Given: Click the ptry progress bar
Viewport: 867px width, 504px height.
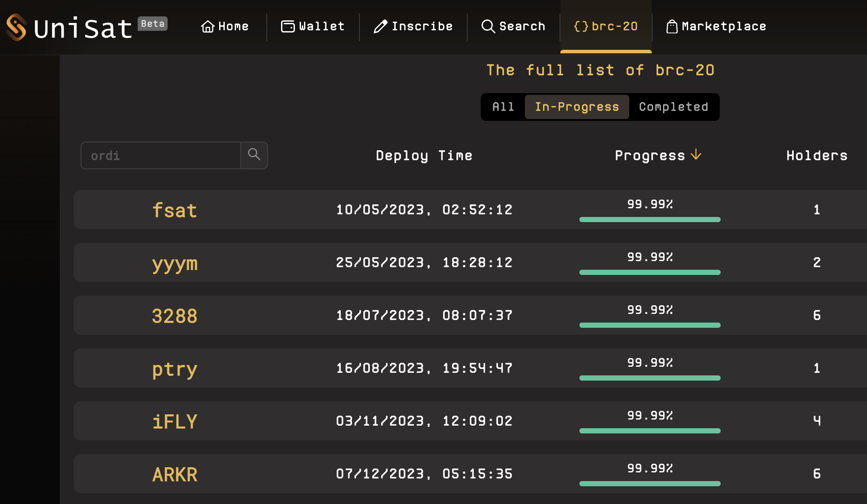Looking at the screenshot, I should 650,378.
